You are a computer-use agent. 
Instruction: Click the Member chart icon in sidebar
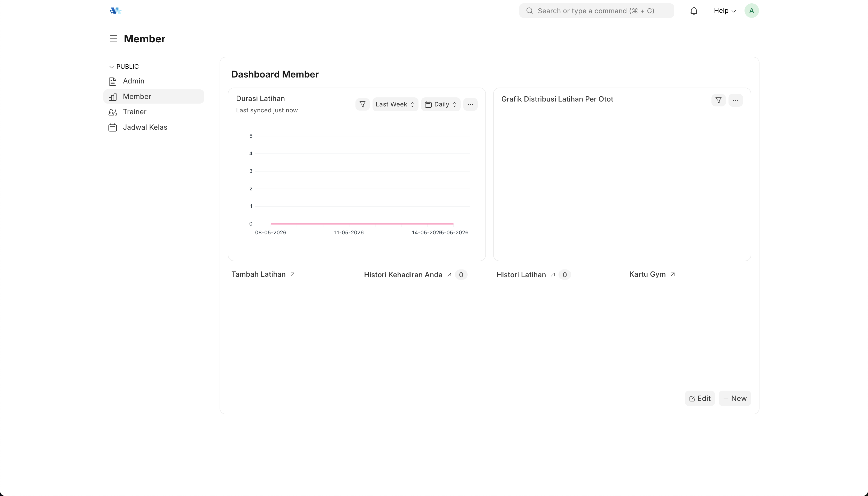coord(112,97)
